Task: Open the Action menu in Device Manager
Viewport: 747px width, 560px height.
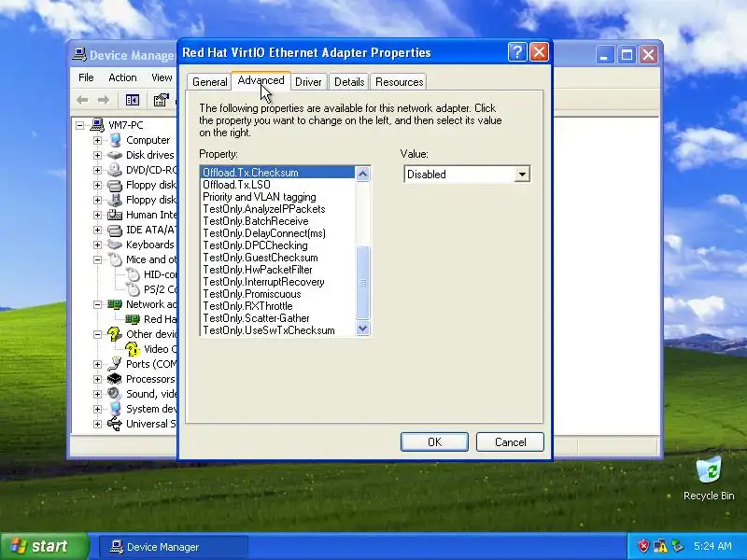Action: click(x=122, y=77)
